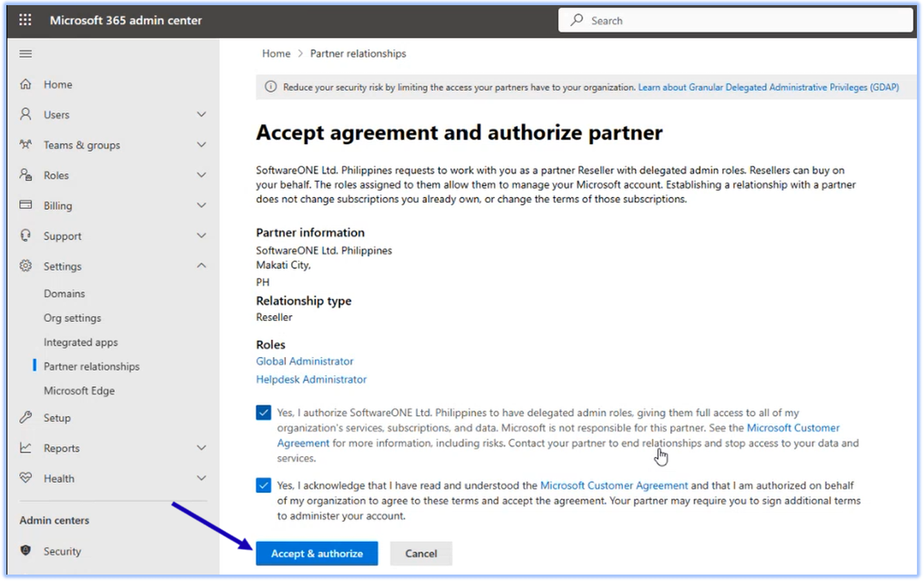
Task: Click the Billing card icon
Action: click(26, 205)
